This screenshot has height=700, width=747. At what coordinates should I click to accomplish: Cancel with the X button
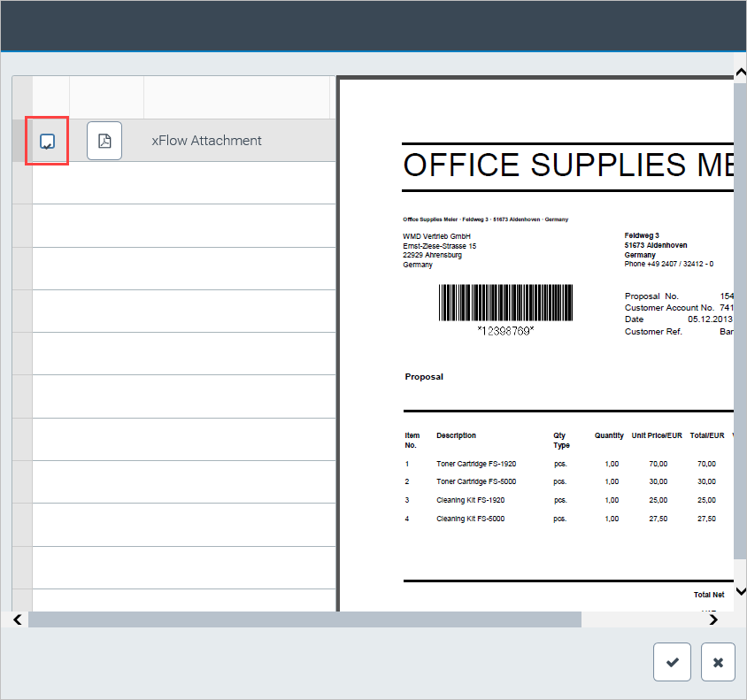[718, 662]
